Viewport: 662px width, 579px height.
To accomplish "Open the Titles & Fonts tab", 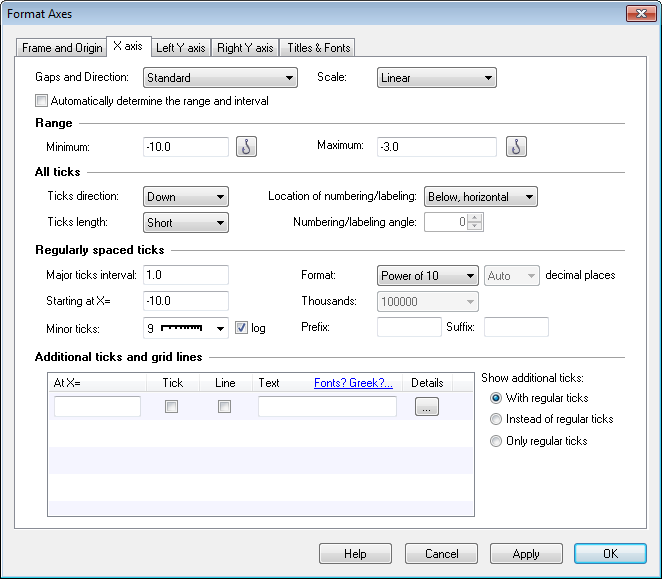I will [x=318, y=48].
